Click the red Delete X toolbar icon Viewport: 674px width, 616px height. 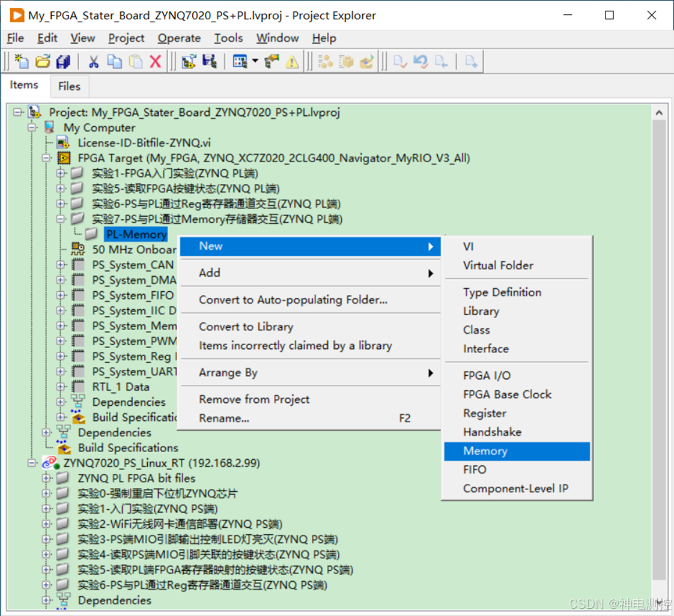[x=155, y=61]
